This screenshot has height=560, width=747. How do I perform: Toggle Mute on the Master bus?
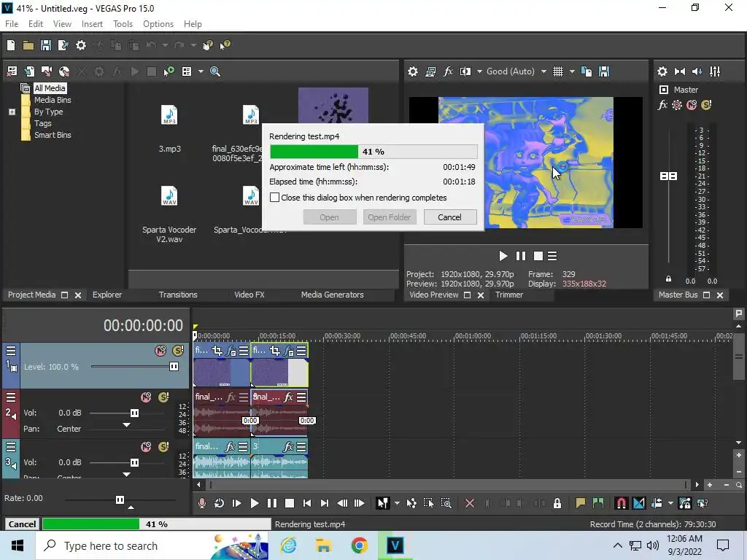click(x=692, y=105)
